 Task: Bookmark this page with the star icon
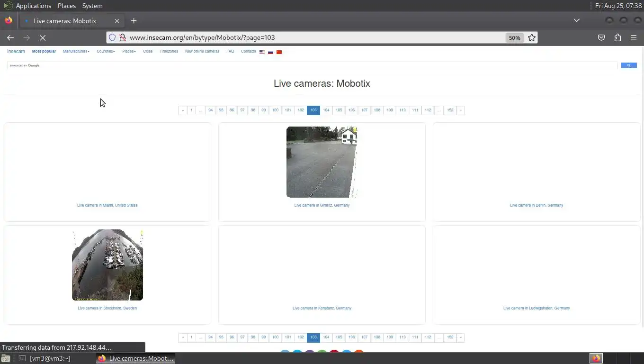tap(532, 37)
